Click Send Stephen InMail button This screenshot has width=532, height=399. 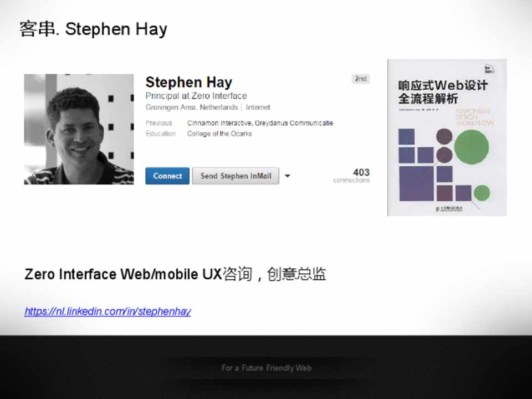(236, 176)
